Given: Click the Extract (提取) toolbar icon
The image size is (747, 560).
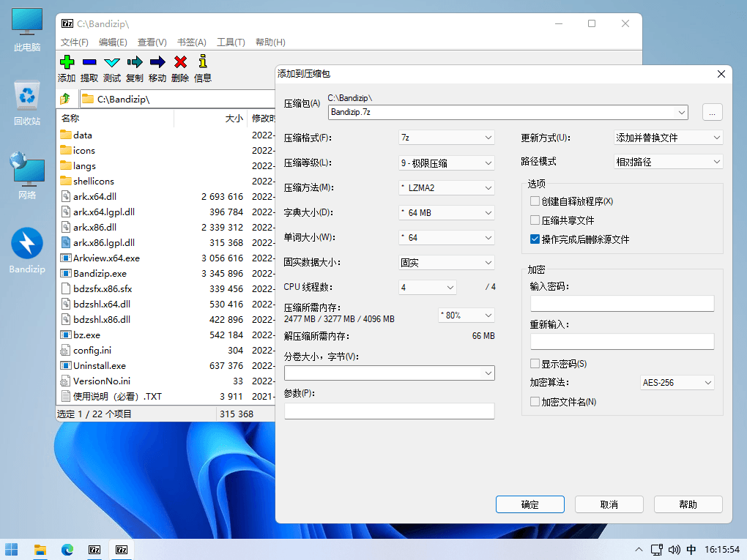Looking at the screenshot, I should [x=89, y=62].
